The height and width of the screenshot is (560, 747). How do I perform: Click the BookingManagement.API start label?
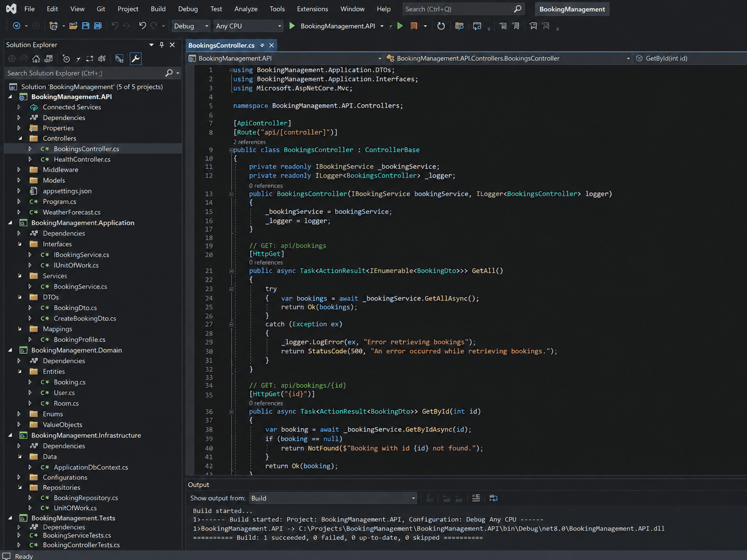[x=337, y=26]
